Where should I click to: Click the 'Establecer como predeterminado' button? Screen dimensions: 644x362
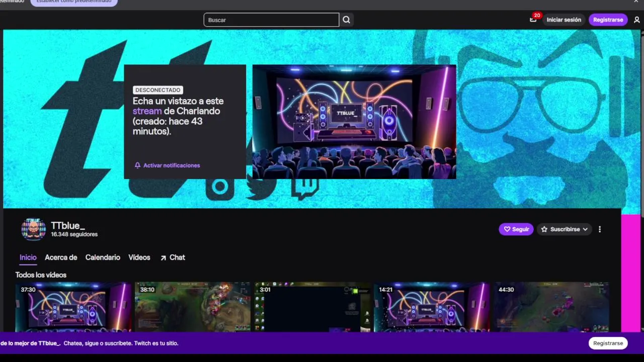[x=74, y=2]
